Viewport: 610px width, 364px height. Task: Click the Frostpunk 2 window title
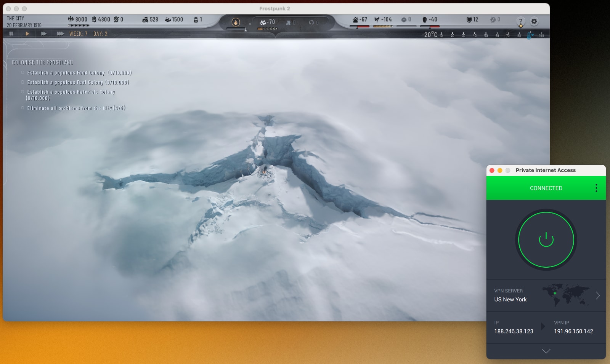point(274,8)
